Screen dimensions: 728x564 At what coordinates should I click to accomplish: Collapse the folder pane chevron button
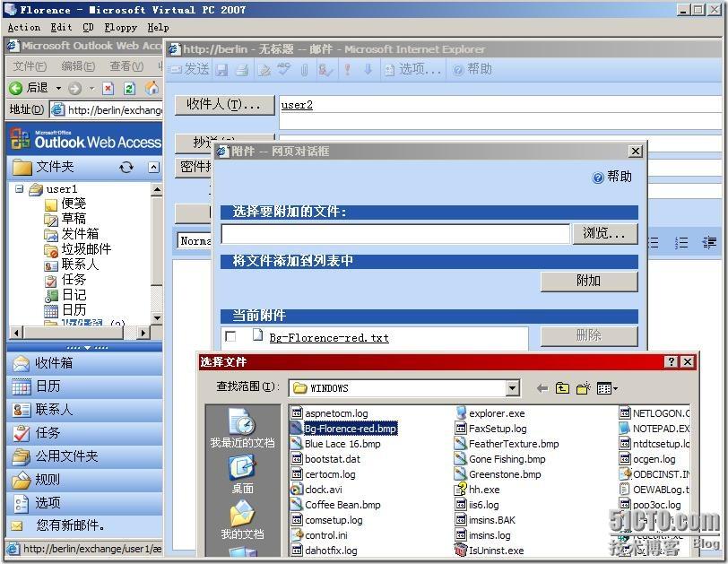(x=153, y=167)
